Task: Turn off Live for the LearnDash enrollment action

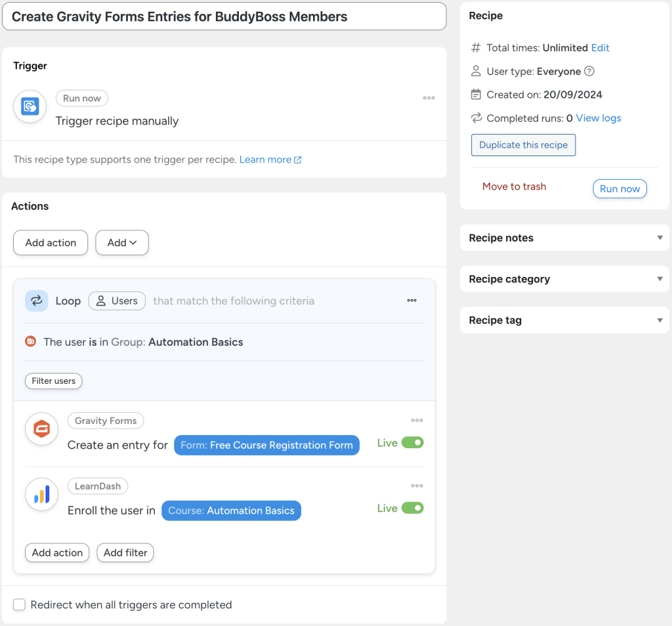Action: point(413,508)
